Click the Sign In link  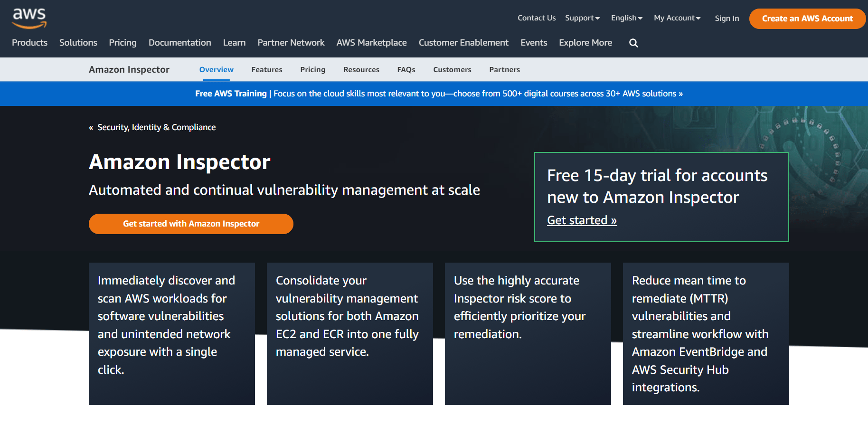coord(727,19)
